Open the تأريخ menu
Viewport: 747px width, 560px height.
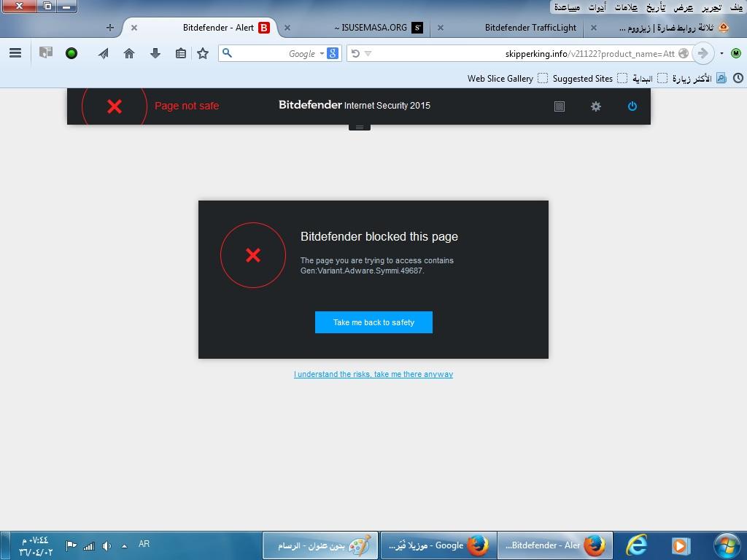[x=656, y=7]
